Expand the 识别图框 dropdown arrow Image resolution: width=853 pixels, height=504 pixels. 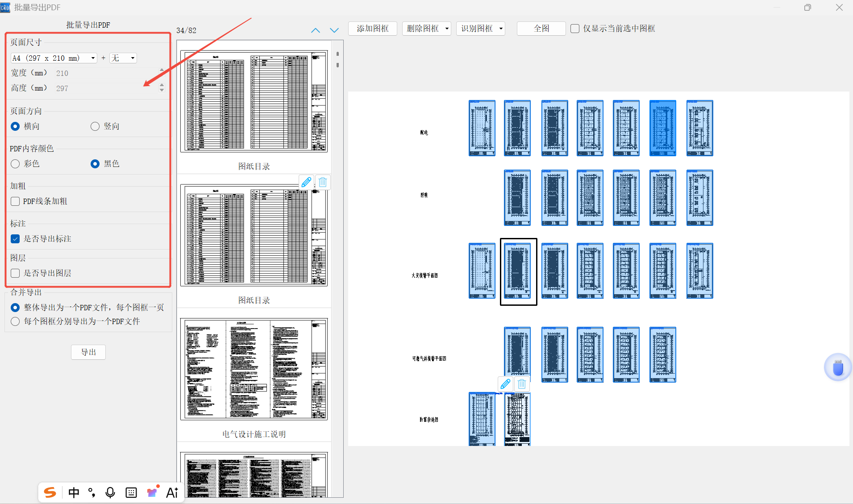click(x=501, y=29)
